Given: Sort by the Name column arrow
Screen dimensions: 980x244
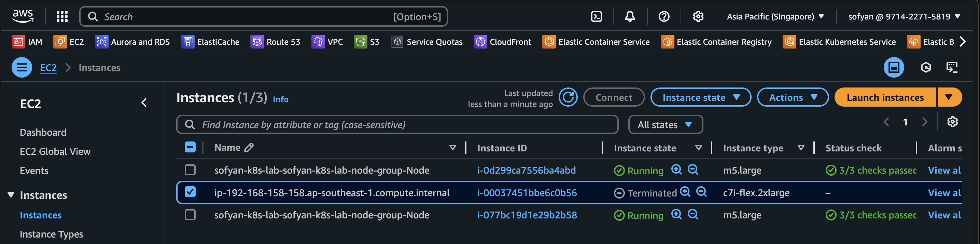Looking at the screenshot, I should [x=452, y=148].
